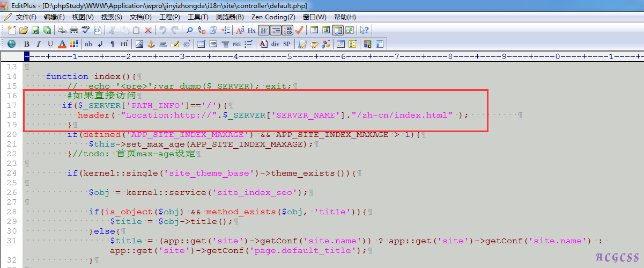644x268 pixels.
Task: Click the Insert image icon
Action: coord(139,44)
